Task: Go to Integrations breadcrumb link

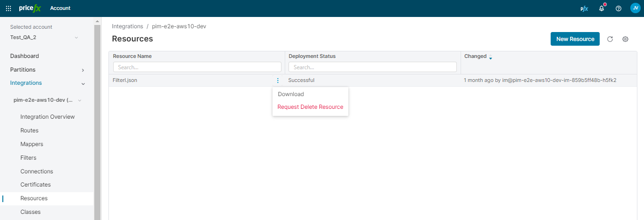Action: (x=127, y=26)
